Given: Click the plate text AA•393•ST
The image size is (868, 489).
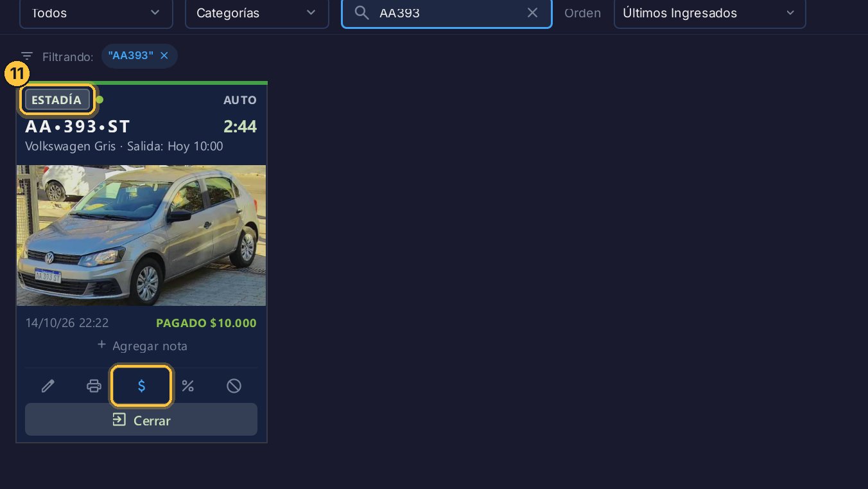Looking at the screenshot, I should pos(78,127).
